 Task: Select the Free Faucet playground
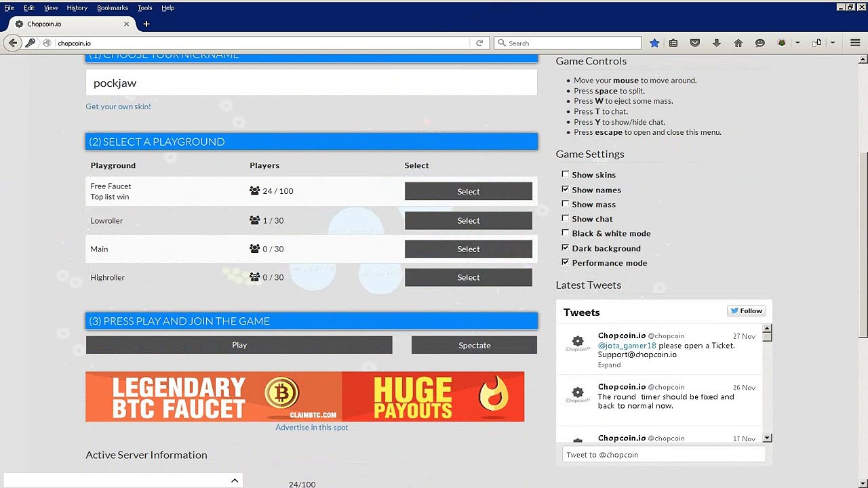(469, 191)
